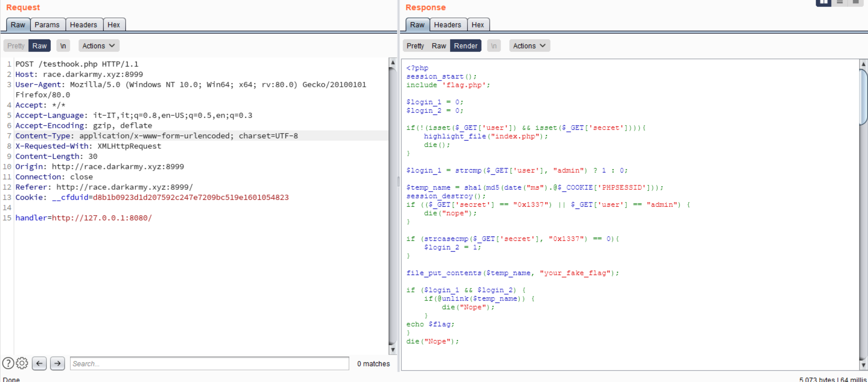
Task: Click the if ($login_1 && $login_2) line
Action: point(466,290)
